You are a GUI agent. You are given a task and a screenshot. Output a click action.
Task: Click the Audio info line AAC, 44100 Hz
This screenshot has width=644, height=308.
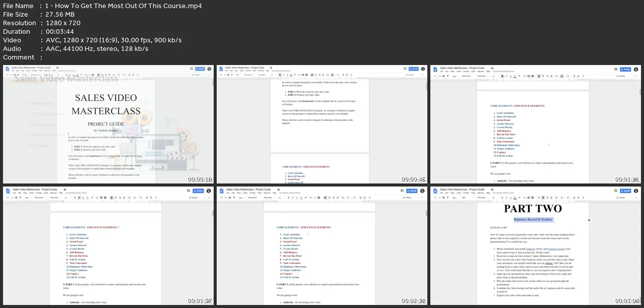point(76,49)
